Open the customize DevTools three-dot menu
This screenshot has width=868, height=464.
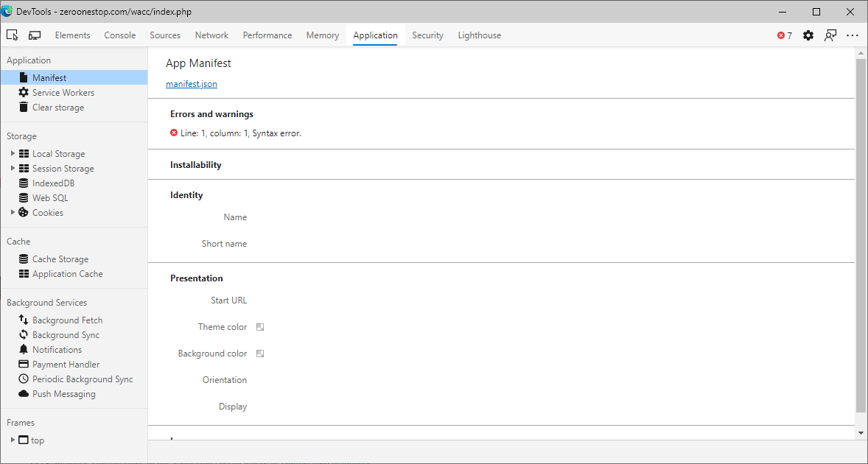853,35
